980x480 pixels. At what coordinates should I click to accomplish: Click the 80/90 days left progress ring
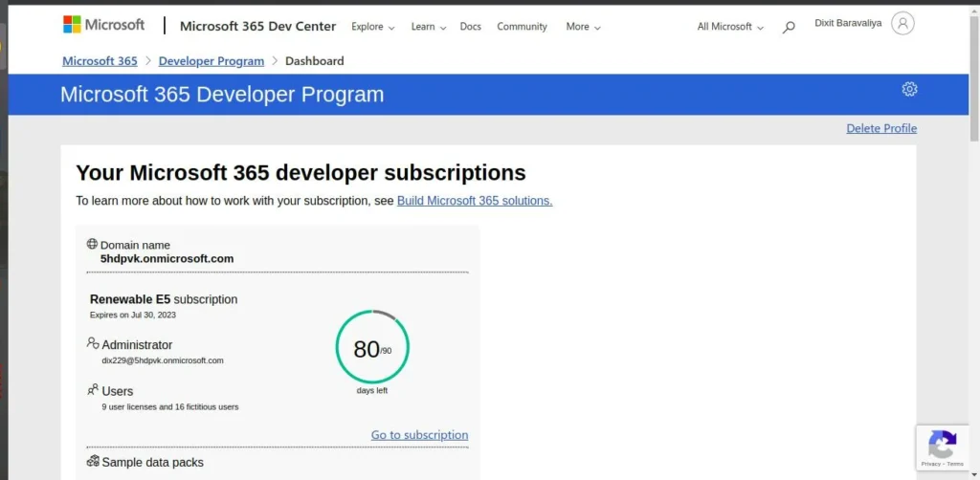click(372, 347)
